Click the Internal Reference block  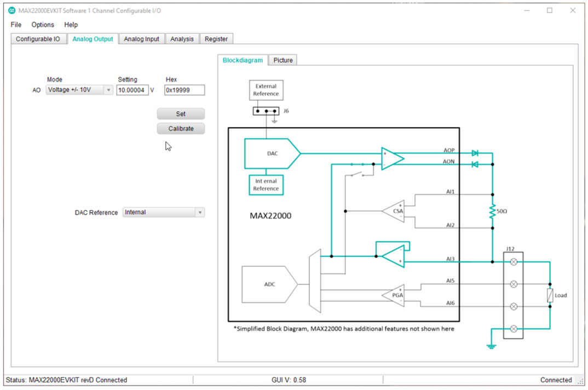[266, 185]
